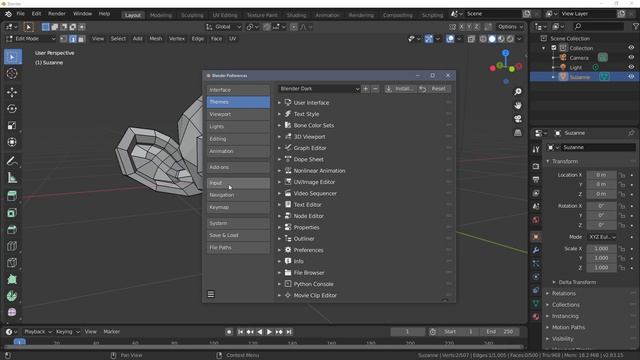Remove theme preset minus button
The height and width of the screenshot is (360, 640).
click(375, 89)
